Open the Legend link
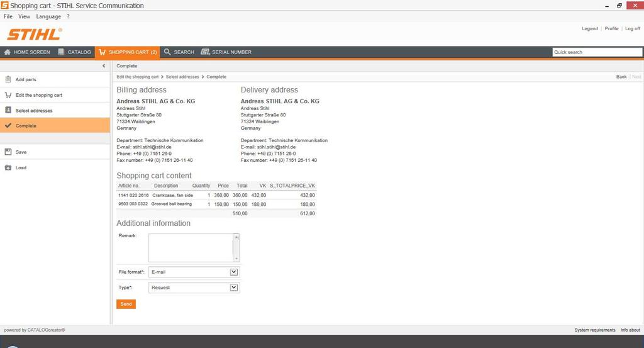 point(590,29)
